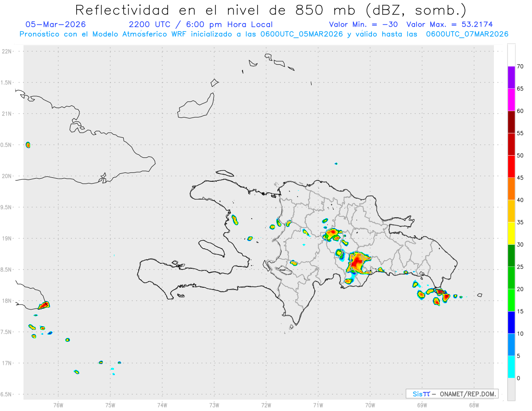Screen dimensions: 532x411
Task: Click the dark green 25–30 dBZ color band
Action: 511,256
